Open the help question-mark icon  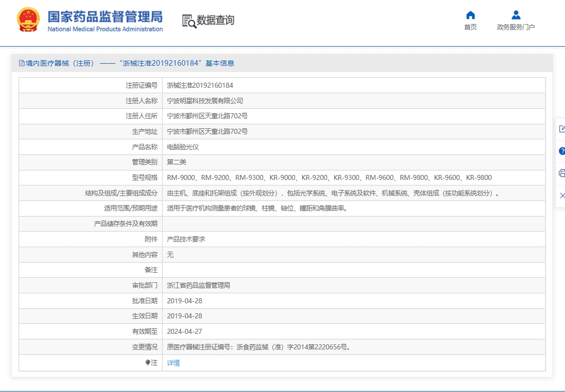click(562, 151)
